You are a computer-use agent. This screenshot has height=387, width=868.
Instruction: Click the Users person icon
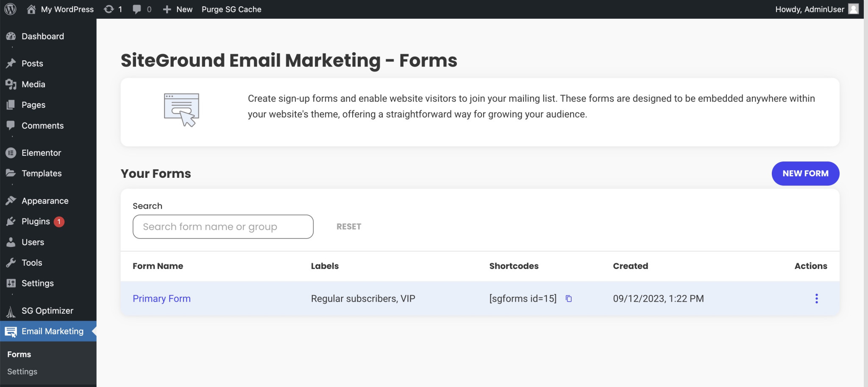(11, 242)
